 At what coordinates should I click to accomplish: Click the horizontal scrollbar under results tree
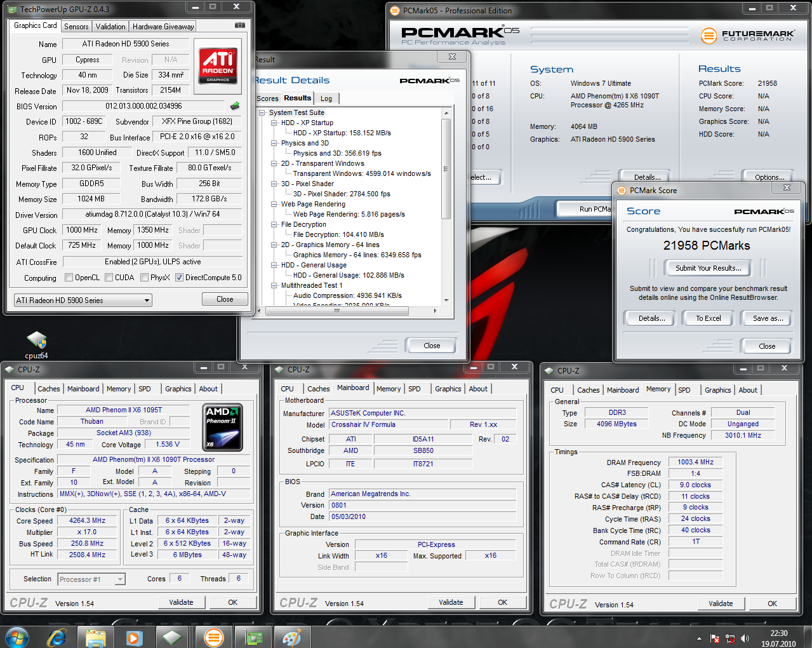pos(336,311)
